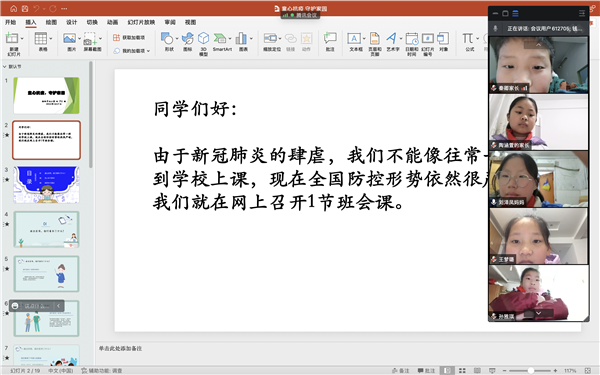600x375 pixels.
Task: Click the zoom slider handle
Action: [531, 370]
